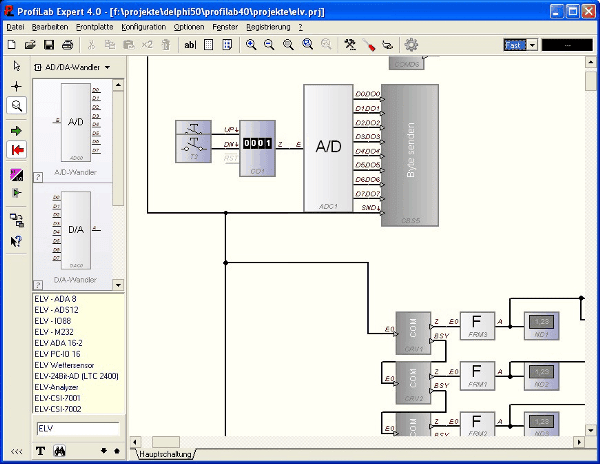This screenshot has width=600, height=464.
Task: Click component palette scroll down arrow
Action: coord(118,285)
